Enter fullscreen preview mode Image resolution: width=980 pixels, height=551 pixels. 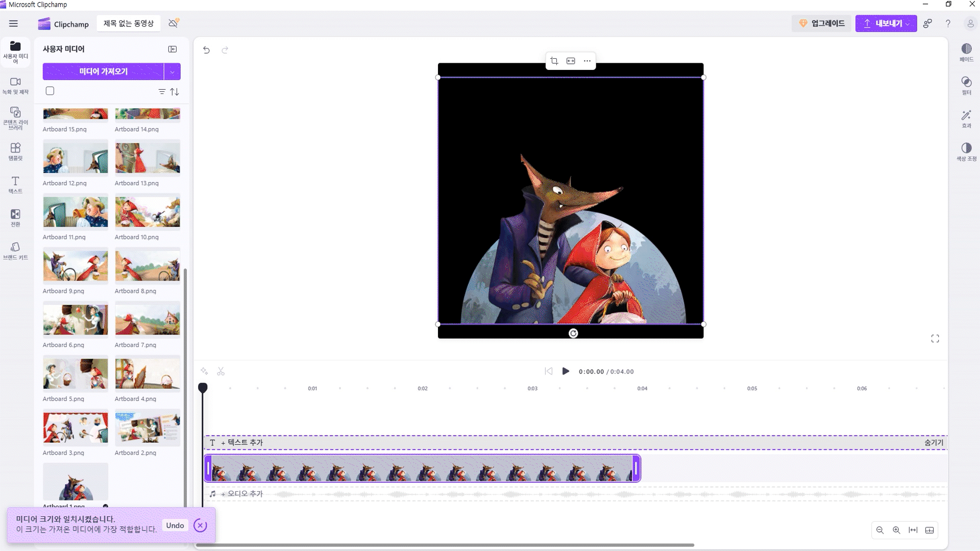click(935, 339)
